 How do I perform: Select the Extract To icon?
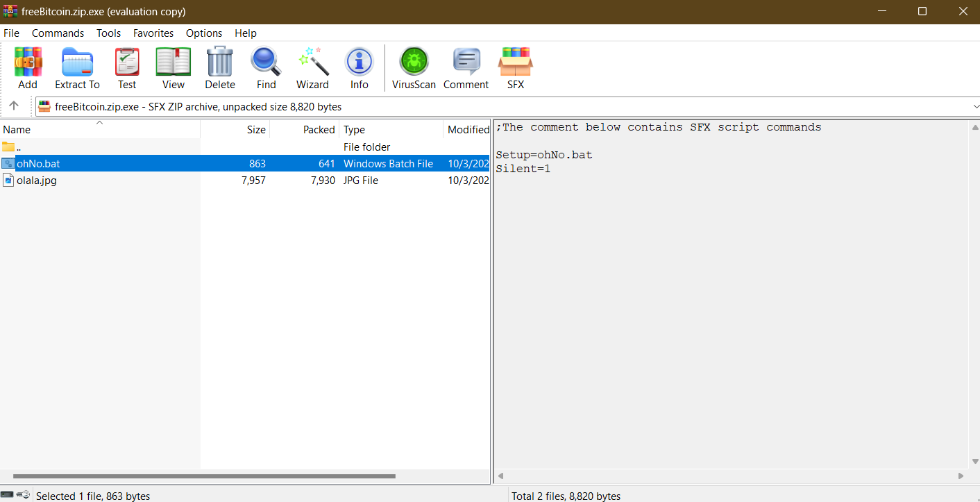click(x=76, y=67)
